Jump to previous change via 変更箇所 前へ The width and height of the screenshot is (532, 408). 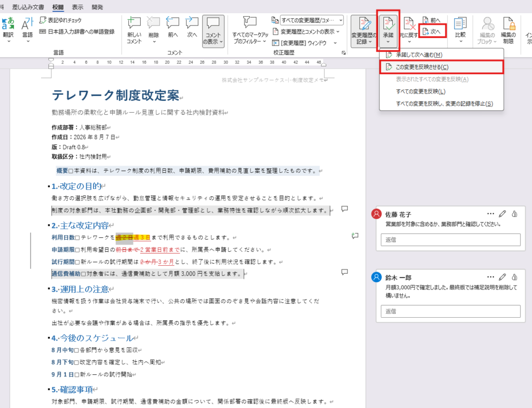tap(431, 20)
